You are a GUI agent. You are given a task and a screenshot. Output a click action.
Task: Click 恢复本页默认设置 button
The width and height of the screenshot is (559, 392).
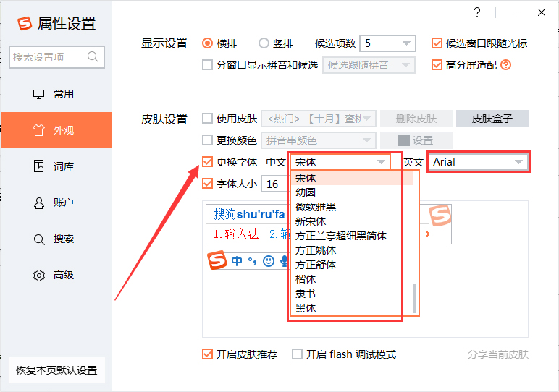[56, 370]
